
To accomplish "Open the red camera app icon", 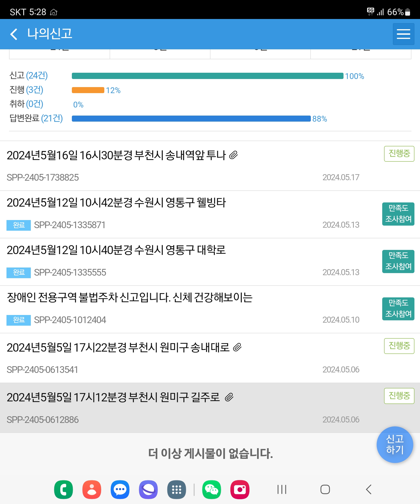I will point(240,490).
